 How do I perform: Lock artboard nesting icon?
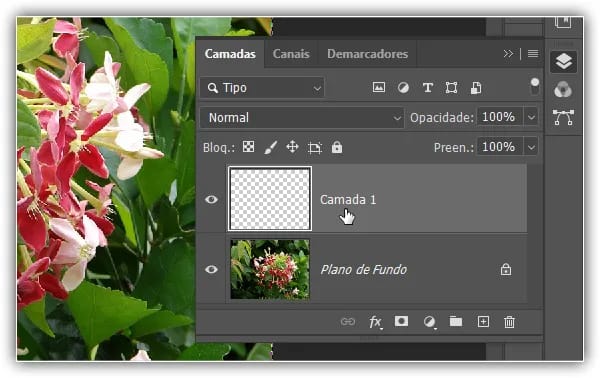(x=315, y=148)
